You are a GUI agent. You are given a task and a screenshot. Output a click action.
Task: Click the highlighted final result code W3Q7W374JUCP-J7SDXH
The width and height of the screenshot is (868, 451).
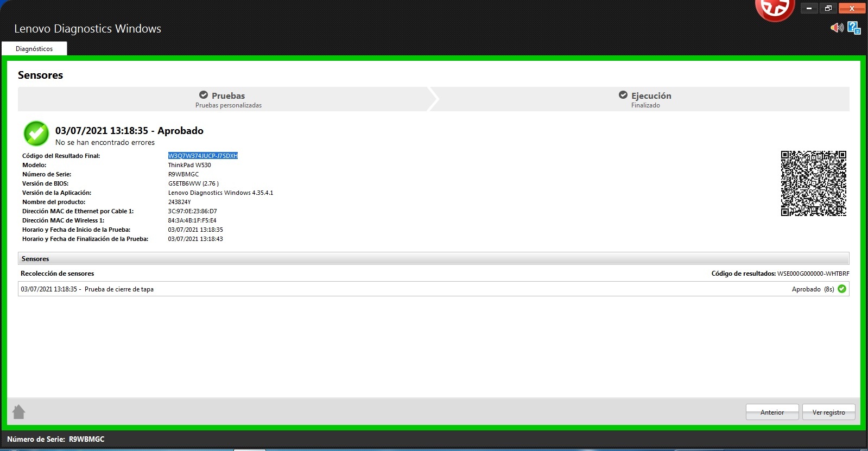[203, 156]
